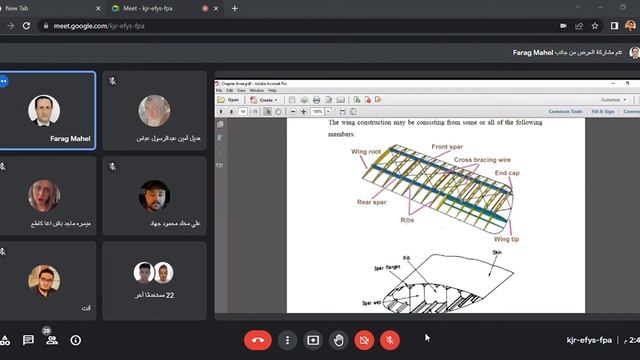The width and height of the screenshot is (640, 360).
Task: Leave the call with the red hang-up button
Action: (258, 340)
